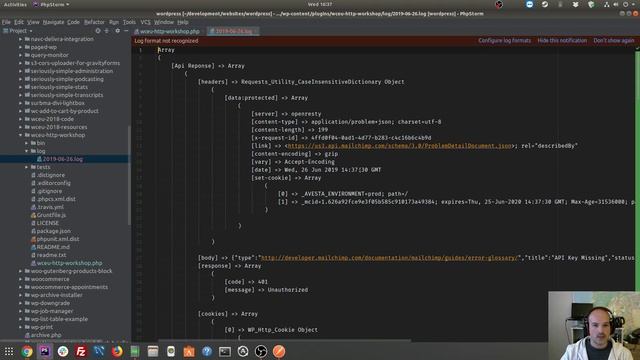Screen dimensions: 640x360
Task: Launch FileZilla from the dock
Action: click(81, 351)
